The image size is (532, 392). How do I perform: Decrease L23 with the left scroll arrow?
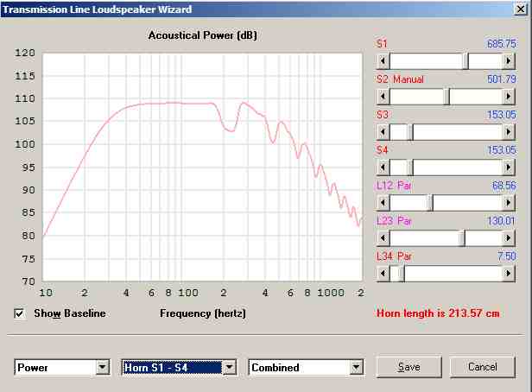point(383,238)
